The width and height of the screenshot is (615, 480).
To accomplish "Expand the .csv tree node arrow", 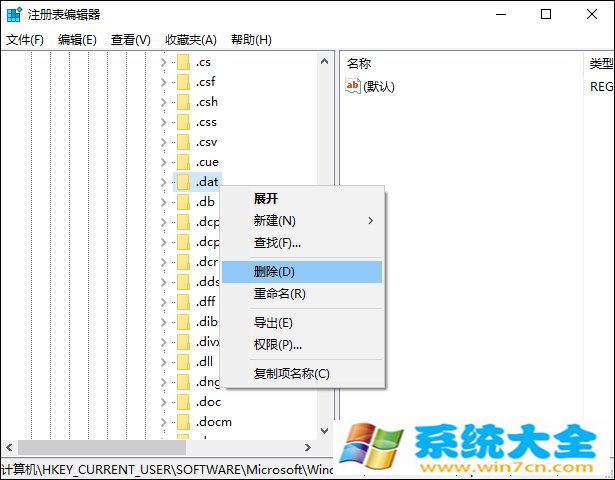I will coord(163,142).
